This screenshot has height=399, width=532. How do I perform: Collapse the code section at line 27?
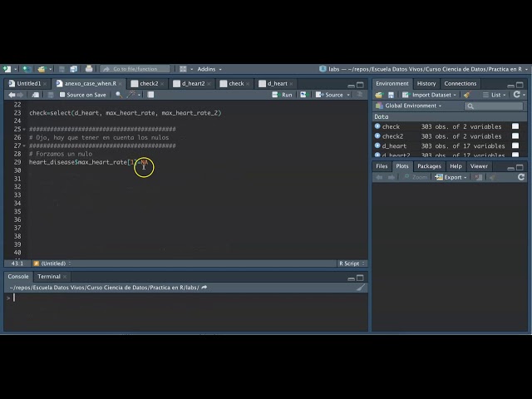[x=24, y=146]
